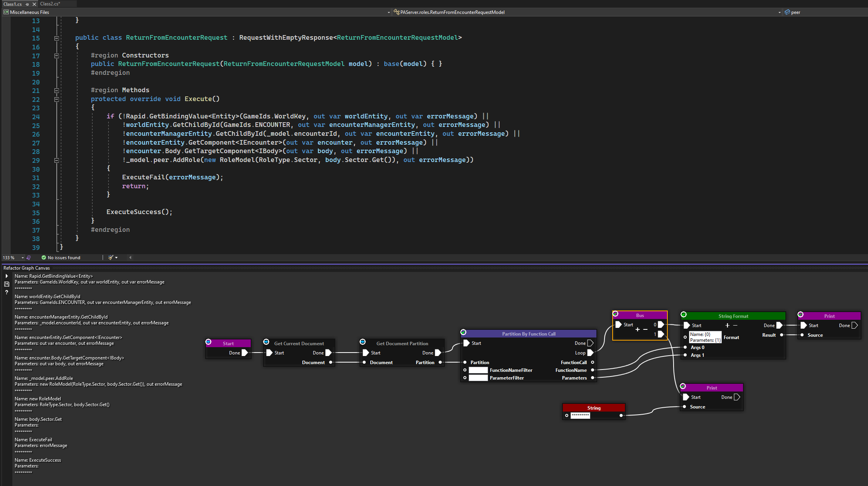The height and width of the screenshot is (486, 868).
Task: Save the graph using the floppy disk icon
Action: 7,284
